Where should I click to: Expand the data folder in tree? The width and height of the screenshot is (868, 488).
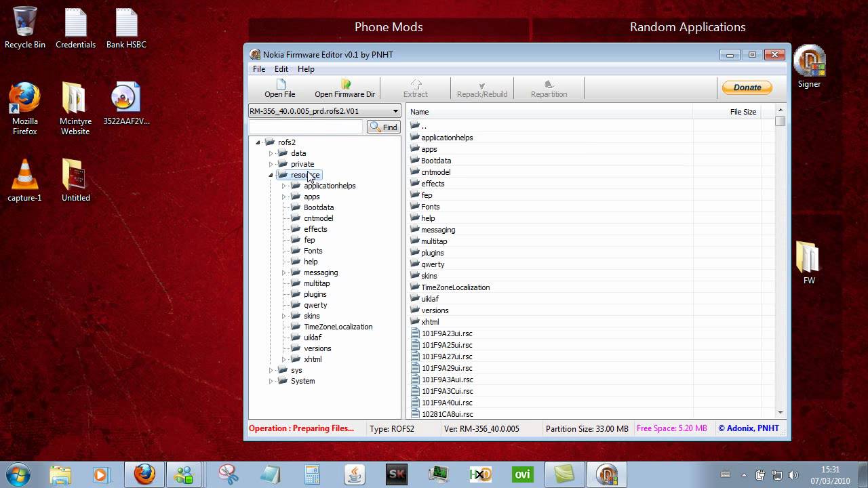(271, 153)
